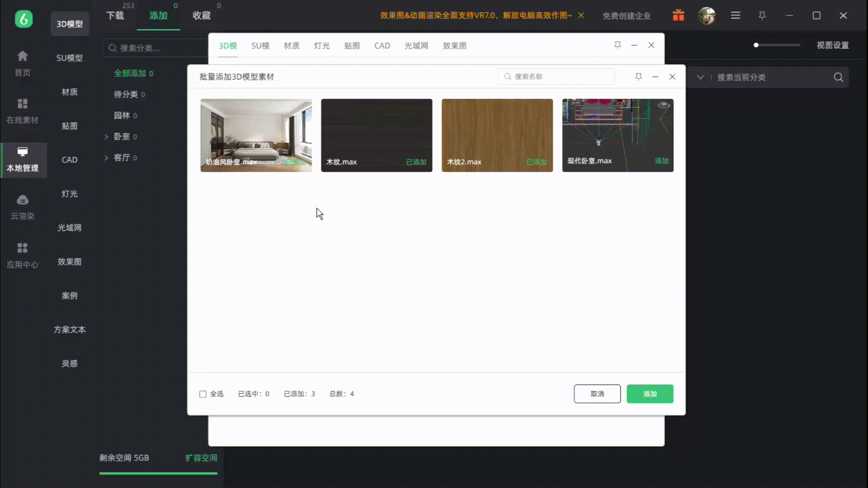Select the 材质 tab in window
This screenshot has width=868, height=488.
click(x=292, y=46)
